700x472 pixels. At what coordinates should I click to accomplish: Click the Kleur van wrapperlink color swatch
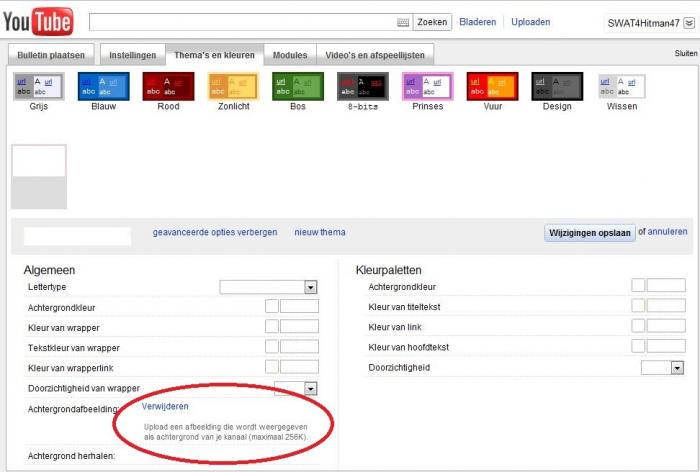[272, 367]
